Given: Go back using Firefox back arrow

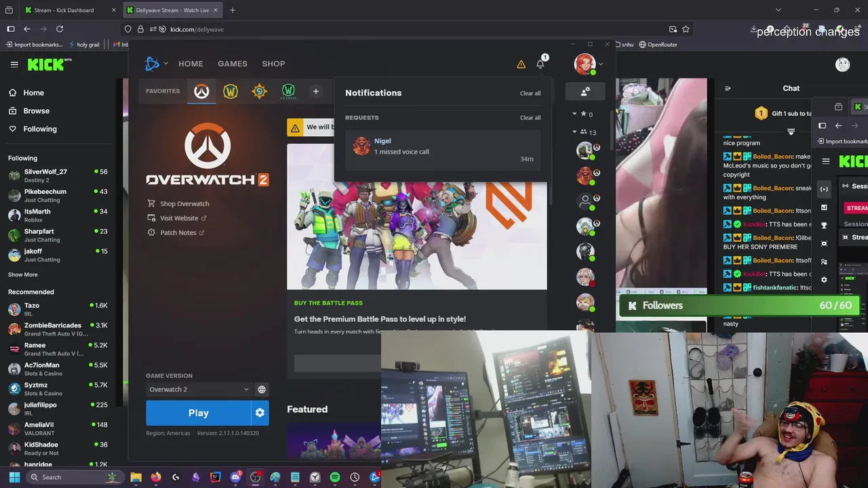Looking at the screenshot, I should 27,29.
